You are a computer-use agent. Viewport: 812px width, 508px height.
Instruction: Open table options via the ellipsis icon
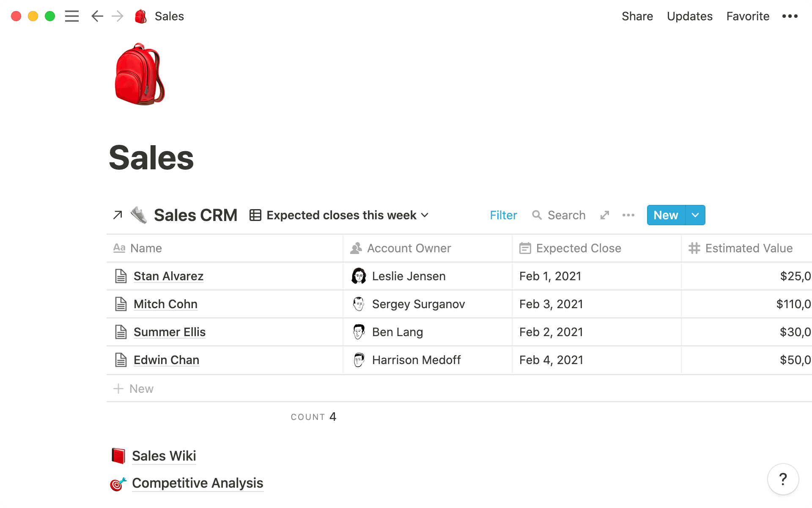tap(628, 215)
